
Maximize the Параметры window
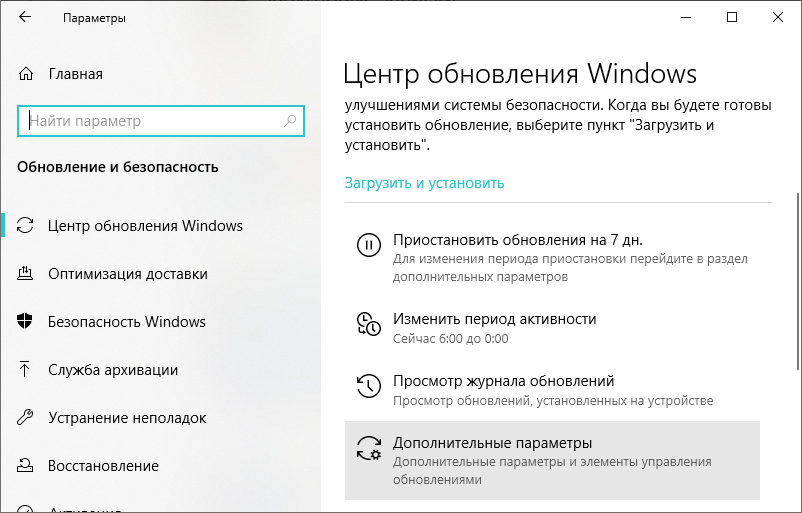point(732,17)
